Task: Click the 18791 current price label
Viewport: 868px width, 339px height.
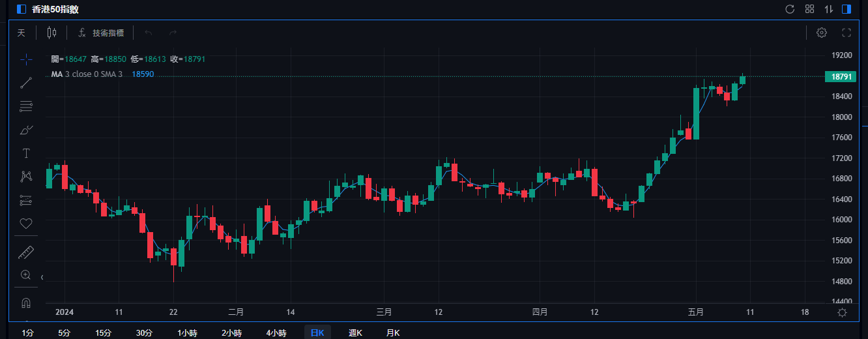Action: (x=842, y=76)
